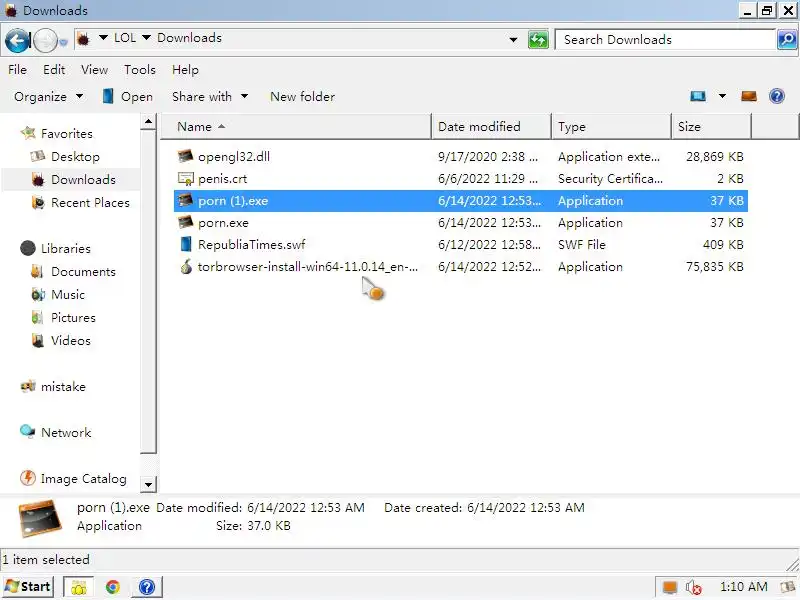Sort by Date modified column
This screenshot has width=800, height=600.
pos(491,127)
